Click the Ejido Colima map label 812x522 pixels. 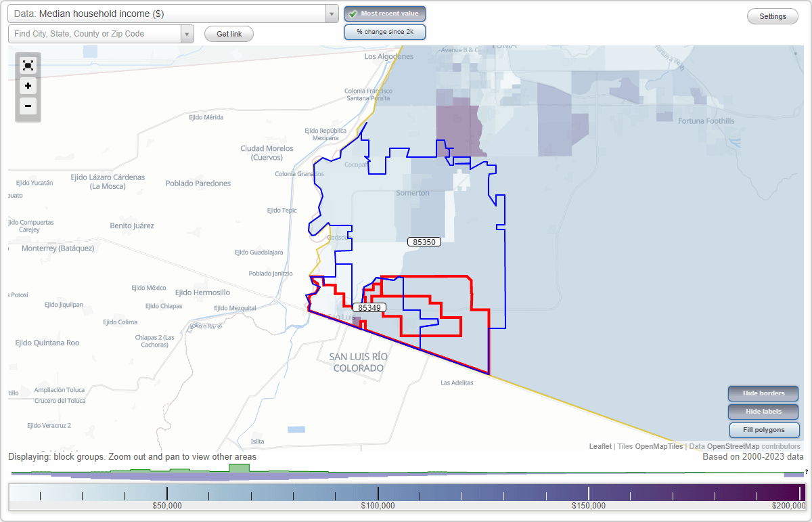(x=120, y=322)
